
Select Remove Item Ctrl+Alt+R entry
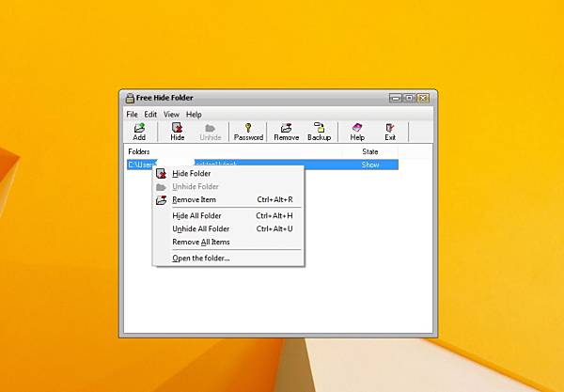[228, 199]
